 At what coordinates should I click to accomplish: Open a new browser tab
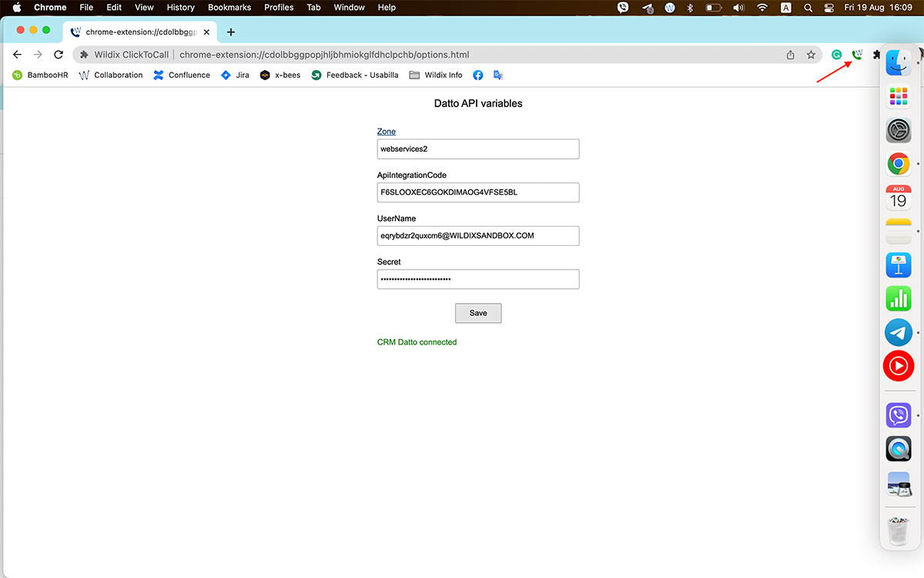[231, 32]
